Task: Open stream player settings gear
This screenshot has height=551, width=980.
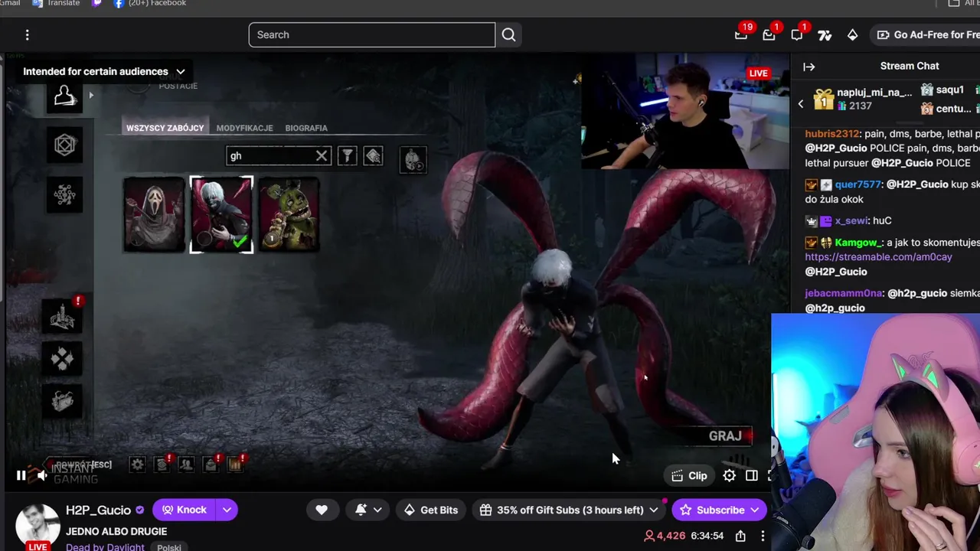Action: (729, 476)
